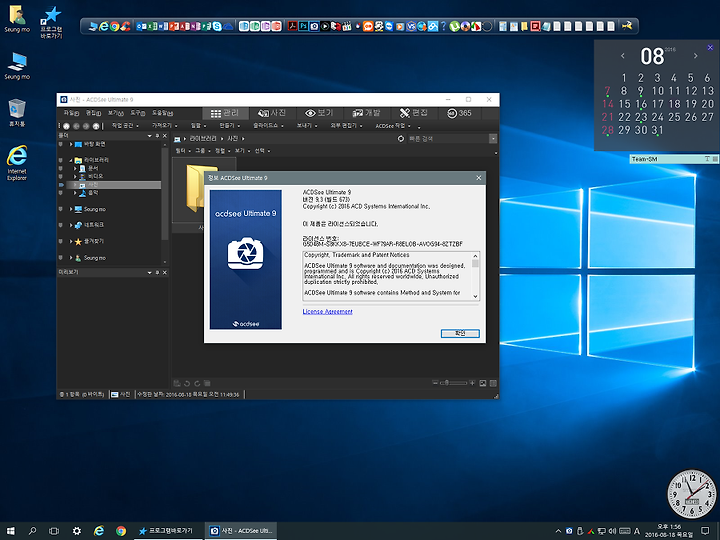This screenshot has height=540, width=720.
Task: Open the 선택 (Select) dropdown
Action: coord(262,151)
